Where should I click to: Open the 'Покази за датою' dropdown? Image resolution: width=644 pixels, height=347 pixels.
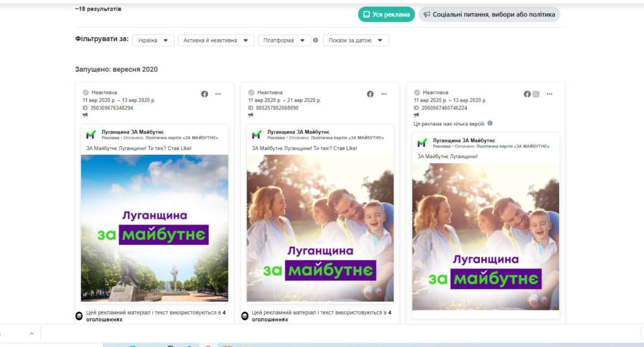(x=356, y=40)
